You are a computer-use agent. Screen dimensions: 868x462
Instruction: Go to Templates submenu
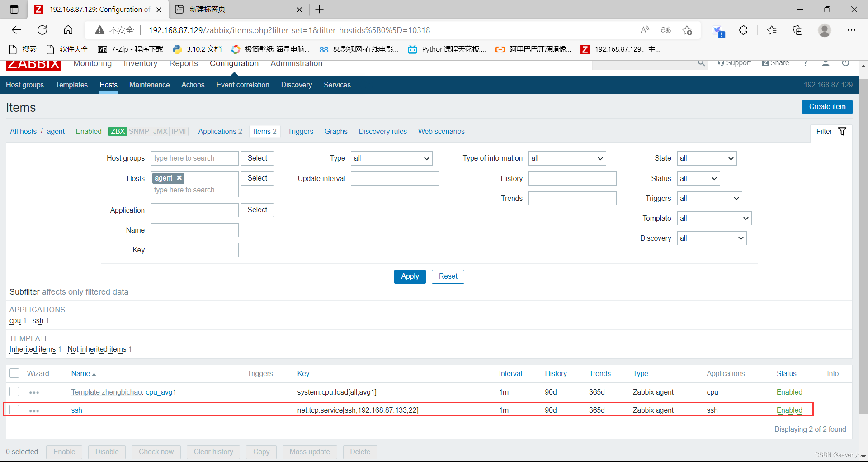click(72, 85)
